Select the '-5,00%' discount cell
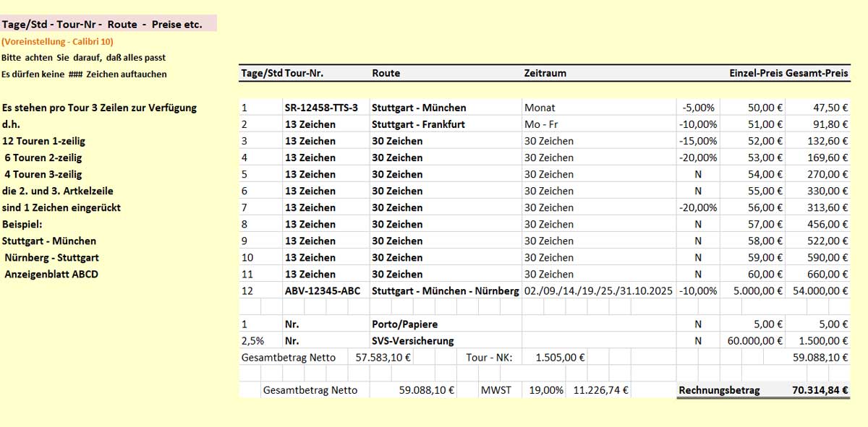The image size is (868, 427). 699,108
